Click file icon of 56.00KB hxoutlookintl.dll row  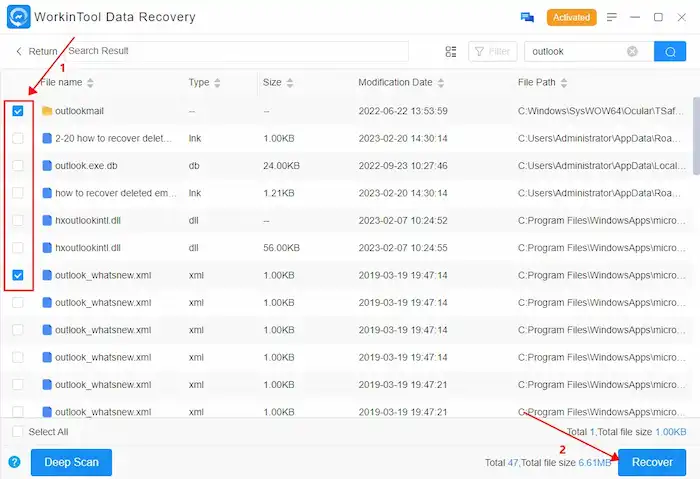[47, 248]
